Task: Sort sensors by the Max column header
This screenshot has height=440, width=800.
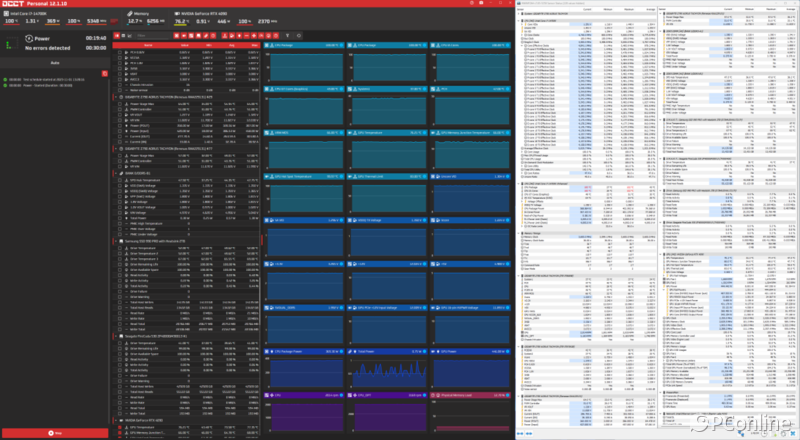Action: (254, 45)
